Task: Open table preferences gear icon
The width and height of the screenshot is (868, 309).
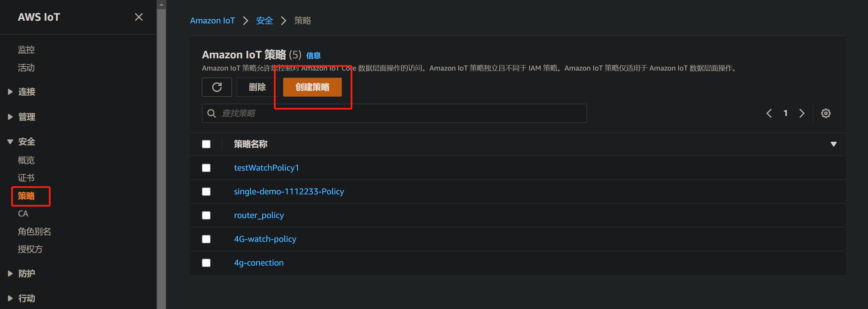Action: [x=826, y=113]
